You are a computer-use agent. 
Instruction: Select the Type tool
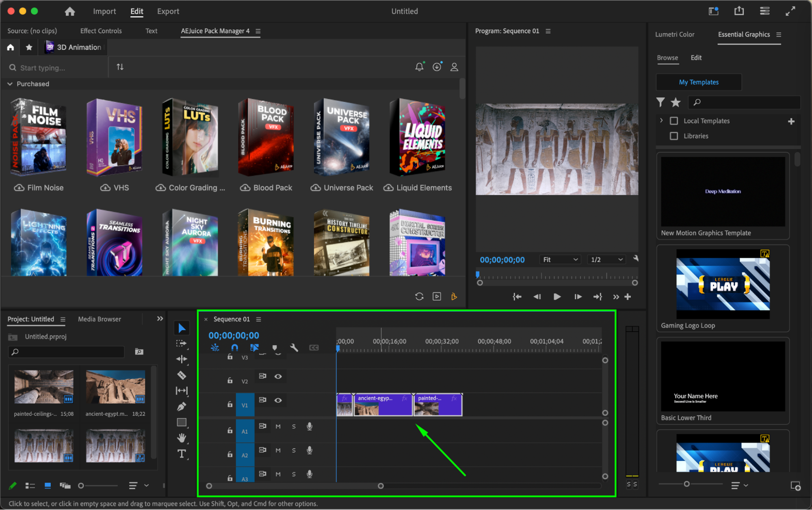coord(182,454)
